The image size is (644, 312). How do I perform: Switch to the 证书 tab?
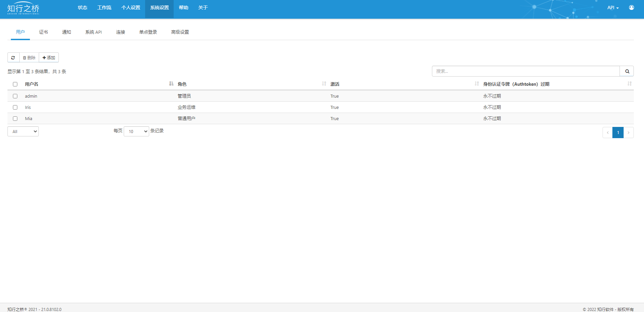[x=43, y=32]
